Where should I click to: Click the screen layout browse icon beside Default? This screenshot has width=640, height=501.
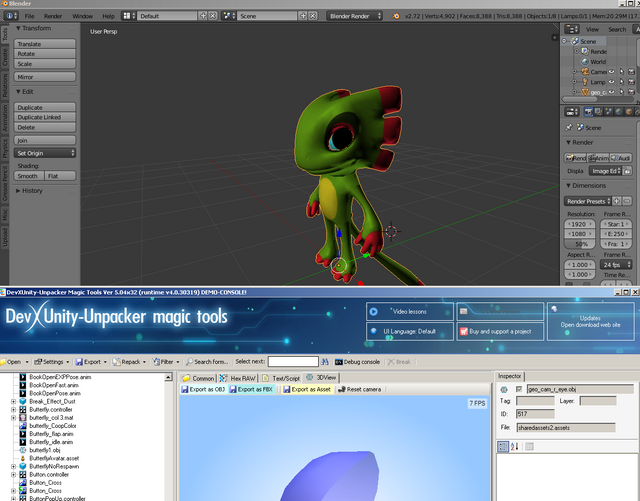pyautogui.click(x=129, y=16)
